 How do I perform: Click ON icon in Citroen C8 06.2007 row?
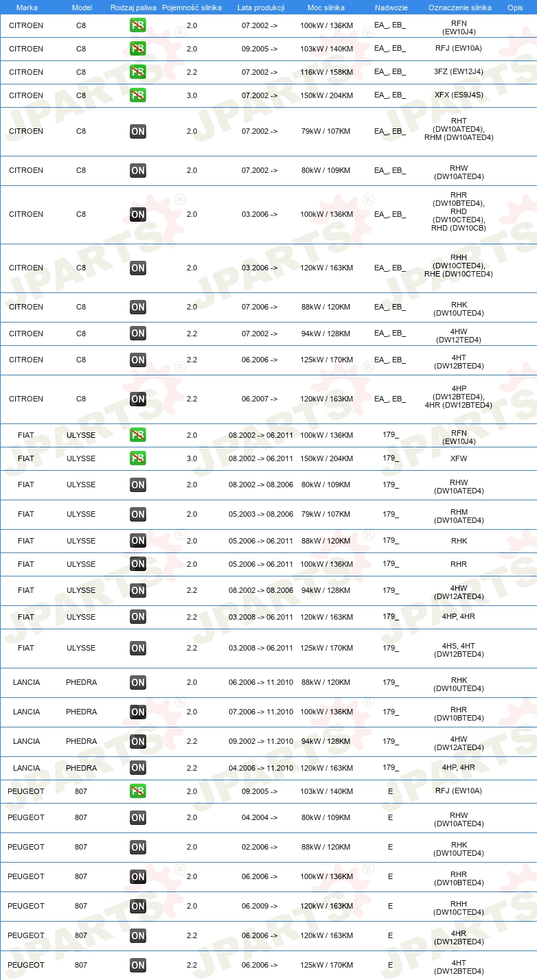137,399
